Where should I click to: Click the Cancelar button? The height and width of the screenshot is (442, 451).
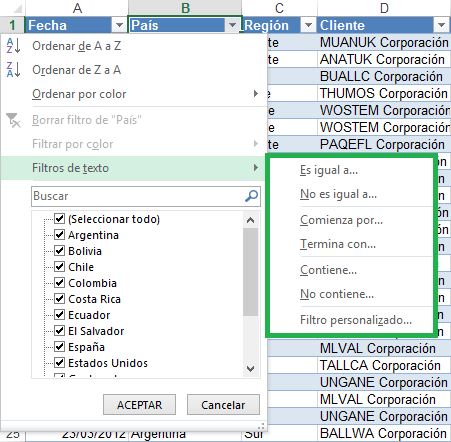pos(223,405)
